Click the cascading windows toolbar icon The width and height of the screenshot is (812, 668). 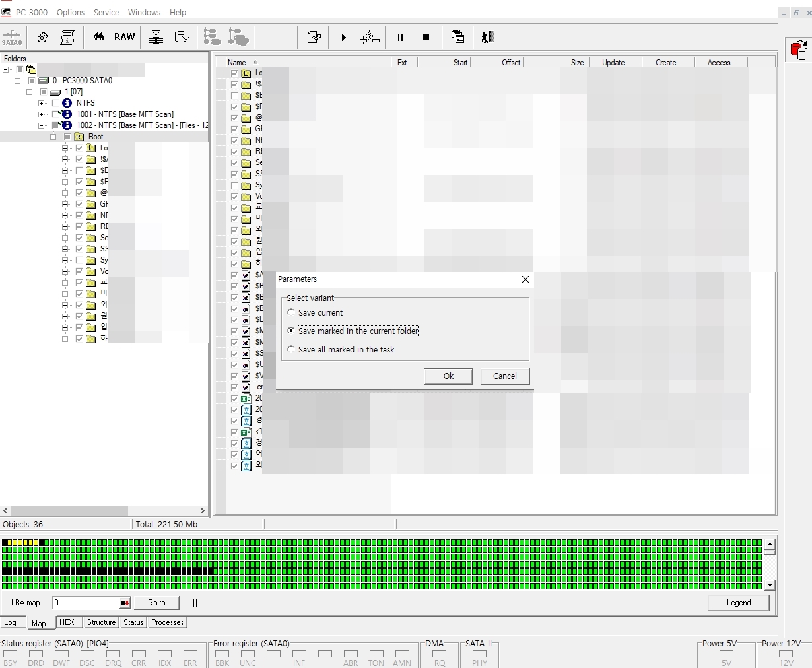[x=457, y=37]
